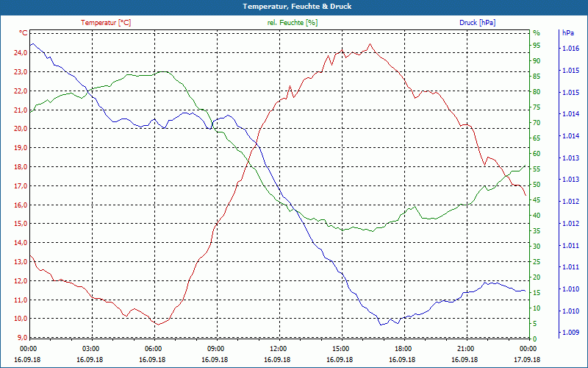The image size is (588, 368).
Task: Click the "1.016" pressure axis tick
Action: pos(571,49)
